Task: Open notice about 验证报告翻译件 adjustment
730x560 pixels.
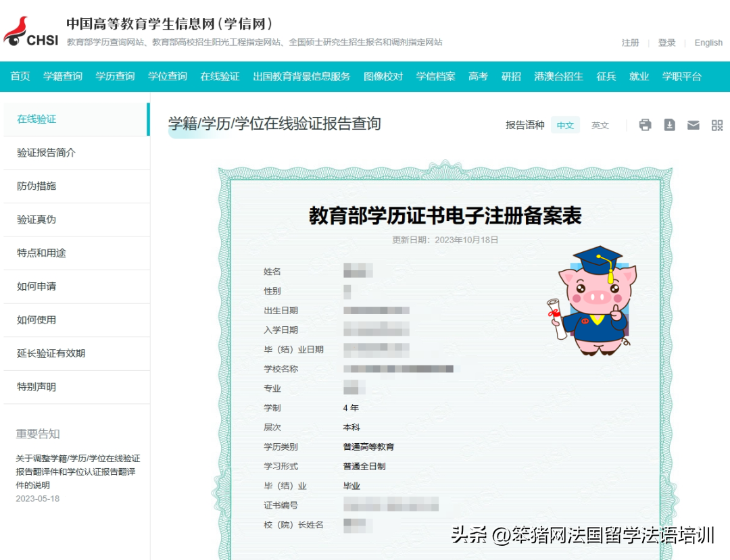Action: tap(78, 472)
